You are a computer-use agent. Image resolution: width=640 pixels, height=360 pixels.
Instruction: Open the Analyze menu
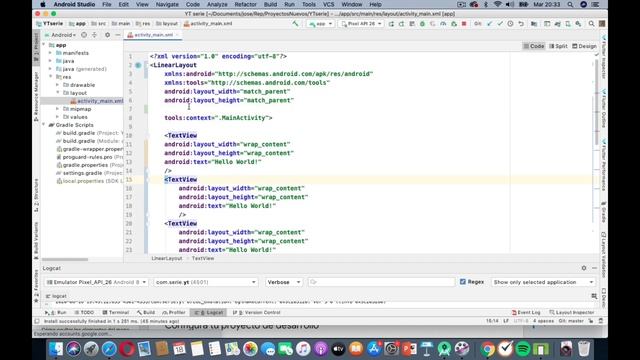click(217, 4)
